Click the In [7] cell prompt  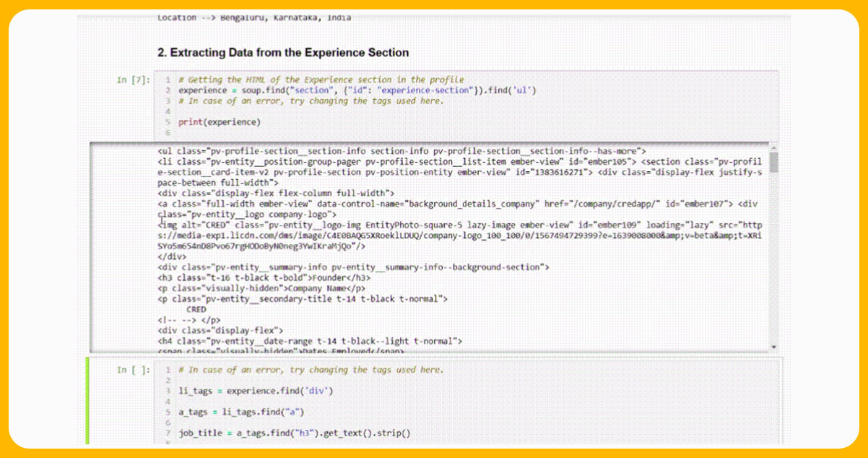click(x=134, y=80)
